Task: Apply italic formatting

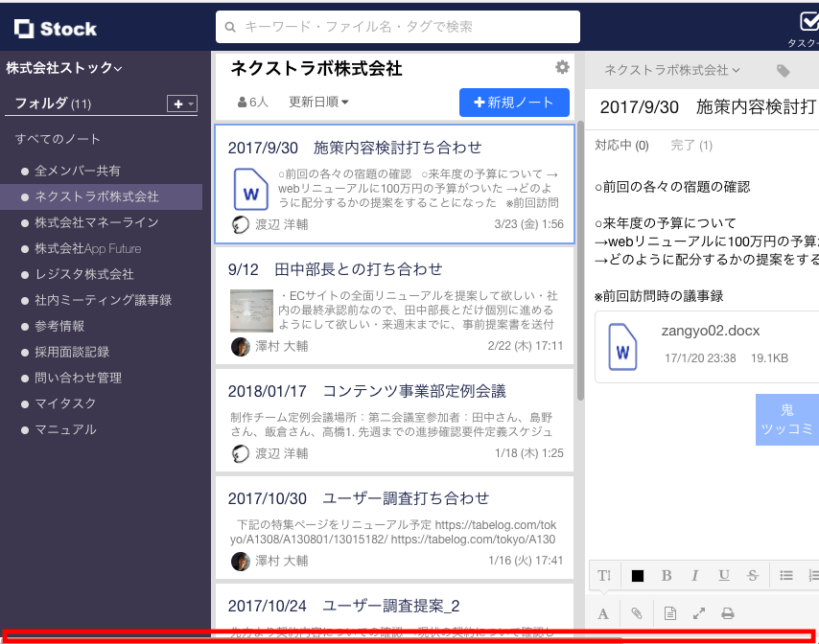Action: click(694, 575)
